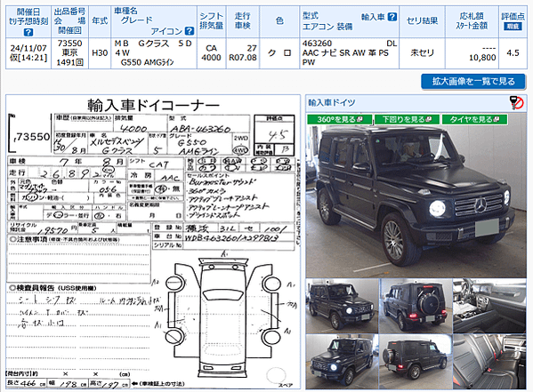Open the front-left exterior thumbnail

coord(342,362)
